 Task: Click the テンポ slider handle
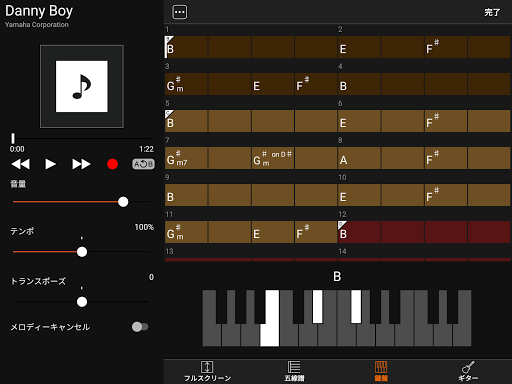82,252
